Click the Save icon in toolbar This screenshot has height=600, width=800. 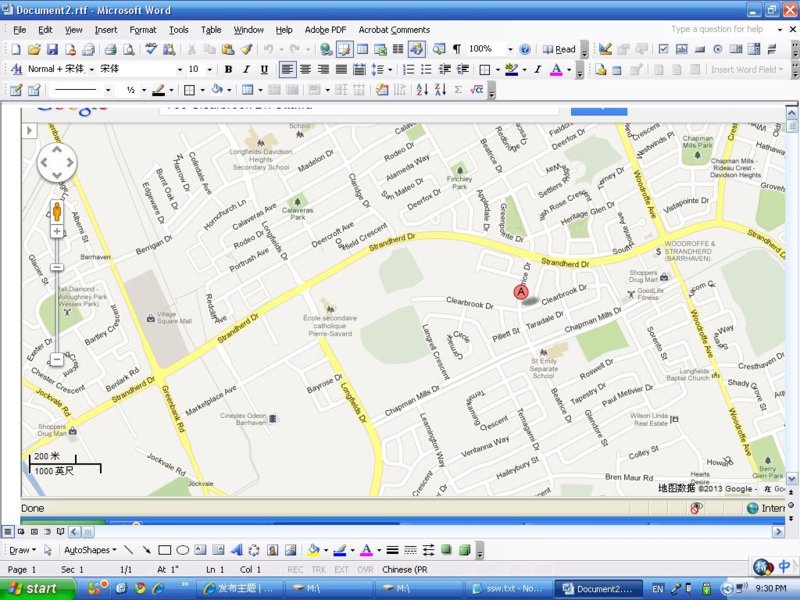[x=52, y=49]
